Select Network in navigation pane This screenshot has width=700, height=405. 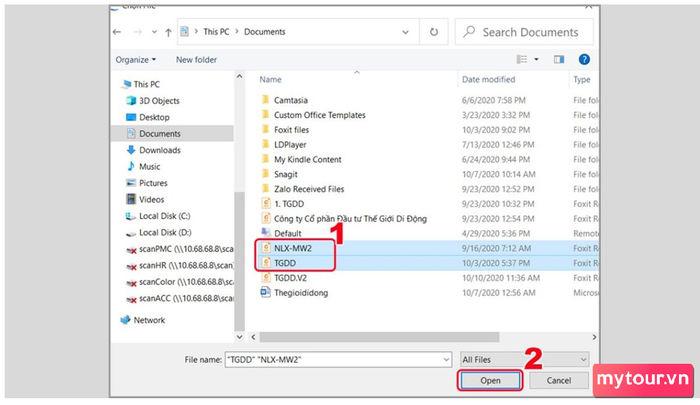(149, 320)
